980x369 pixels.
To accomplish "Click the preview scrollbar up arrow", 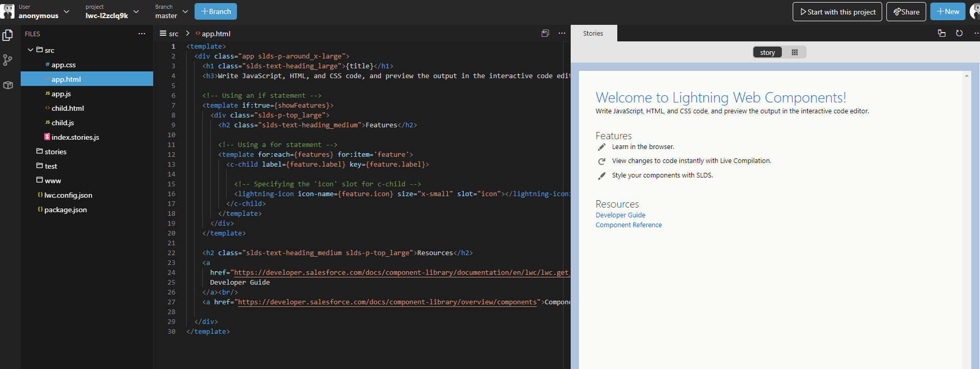I will [967, 76].
